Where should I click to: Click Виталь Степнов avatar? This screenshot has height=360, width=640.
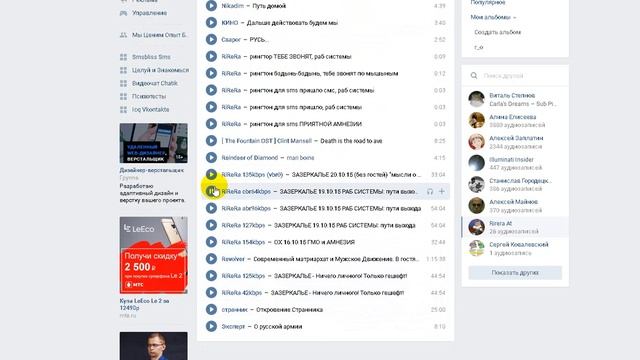(x=476, y=99)
